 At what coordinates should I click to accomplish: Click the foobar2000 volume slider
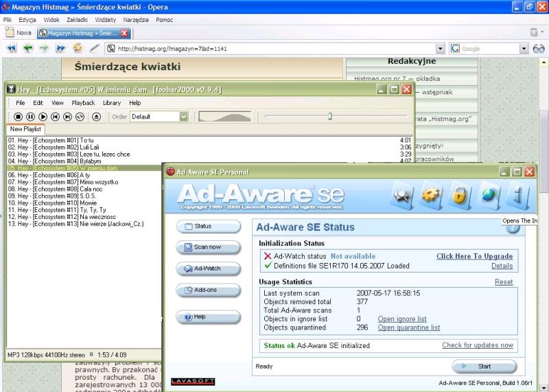(225, 117)
